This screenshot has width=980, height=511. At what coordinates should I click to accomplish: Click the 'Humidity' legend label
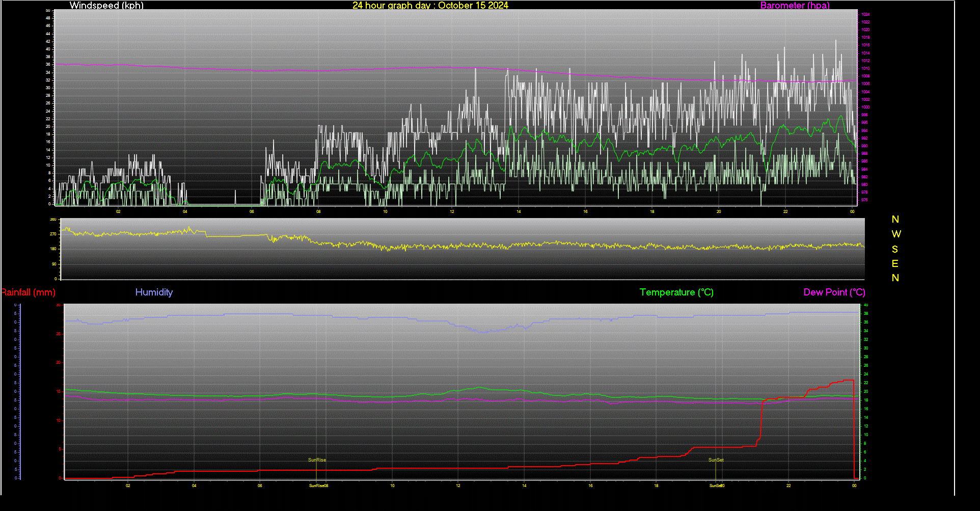click(154, 292)
